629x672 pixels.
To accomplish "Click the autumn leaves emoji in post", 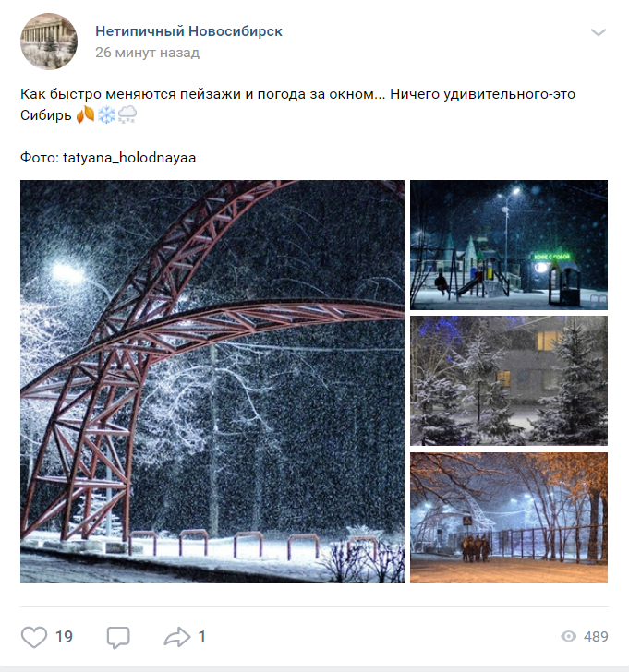I will pyautogui.click(x=85, y=114).
